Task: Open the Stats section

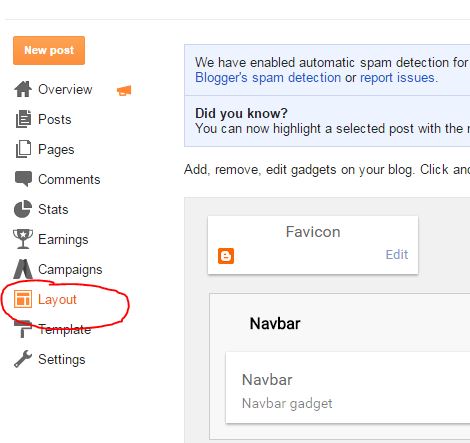Action: point(53,209)
